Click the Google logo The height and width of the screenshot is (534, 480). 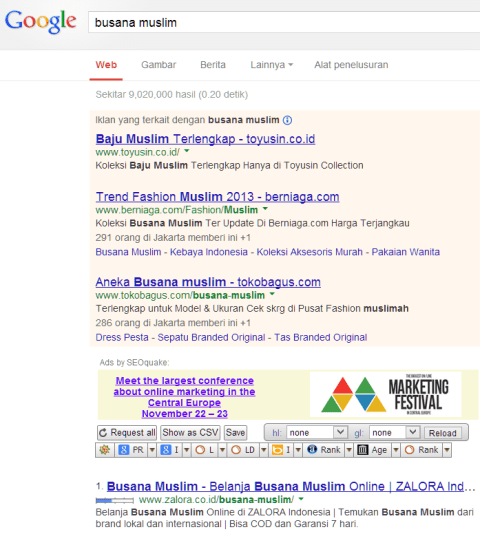pos(41,21)
